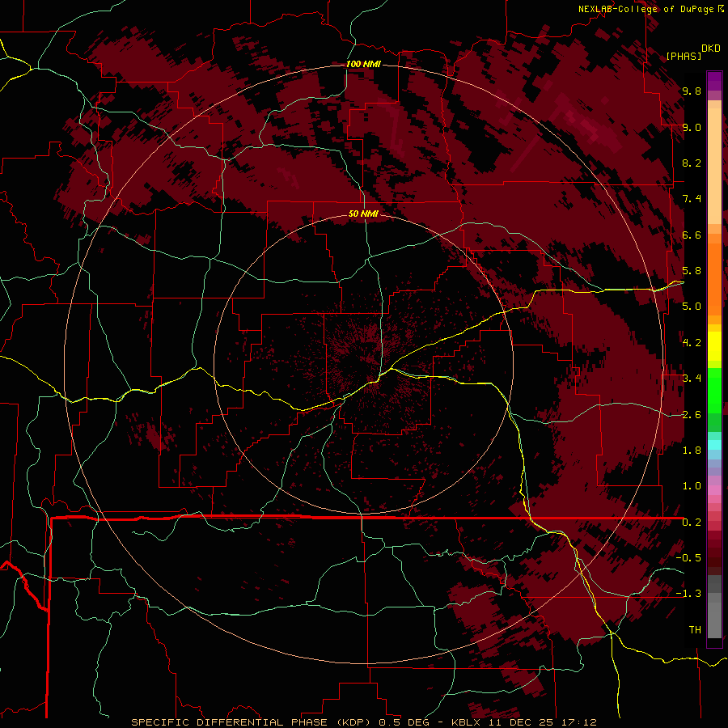
Task: Click the -1.3 scale value
Action: pos(688,594)
